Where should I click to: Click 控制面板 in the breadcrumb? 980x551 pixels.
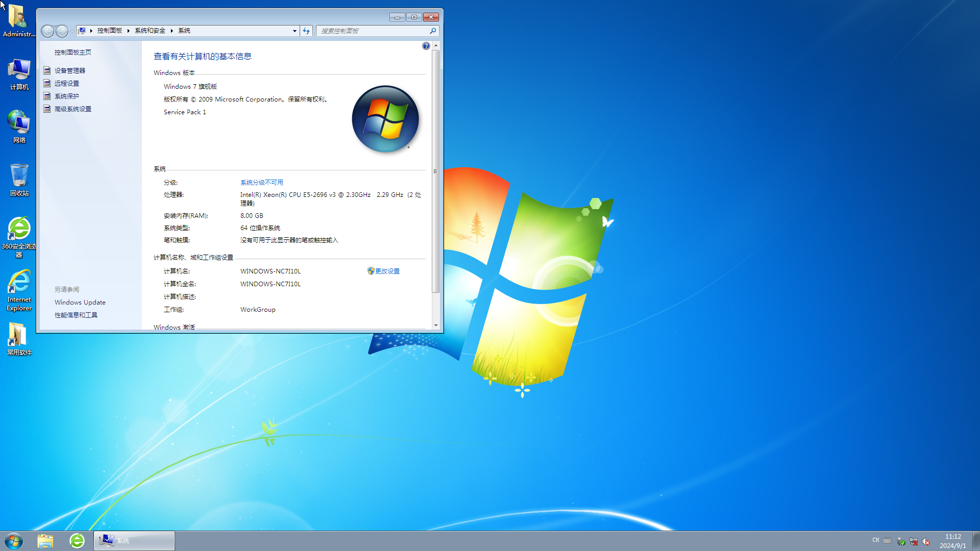(x=109, y=31)
